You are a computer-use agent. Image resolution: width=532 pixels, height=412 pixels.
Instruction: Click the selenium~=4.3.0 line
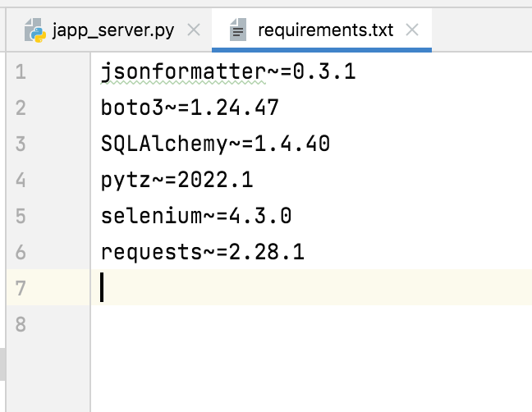pos(196,216)
